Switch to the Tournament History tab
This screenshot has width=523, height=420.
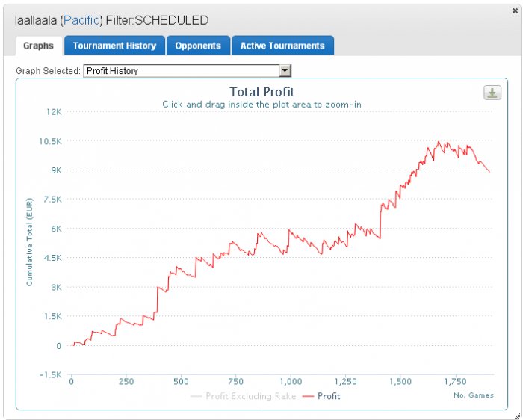pos(114,46)
